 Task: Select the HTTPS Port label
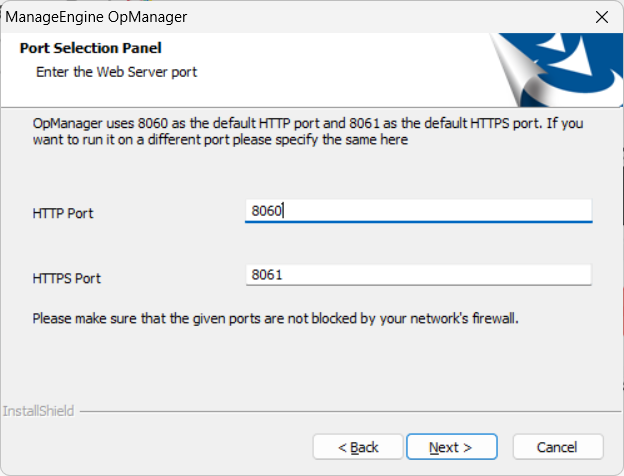click(67, 278)
